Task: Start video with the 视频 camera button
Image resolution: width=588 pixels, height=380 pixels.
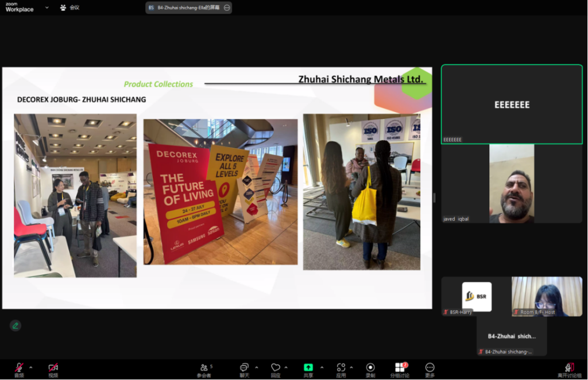Action: point(53,370)
